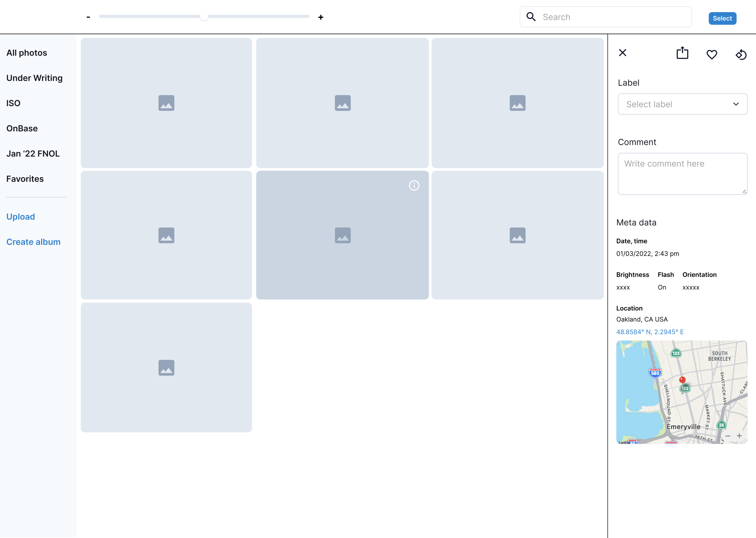The width and height of the screenshot is (756, 538).
Task: Click into the comment text area
Action: [682, 174]
